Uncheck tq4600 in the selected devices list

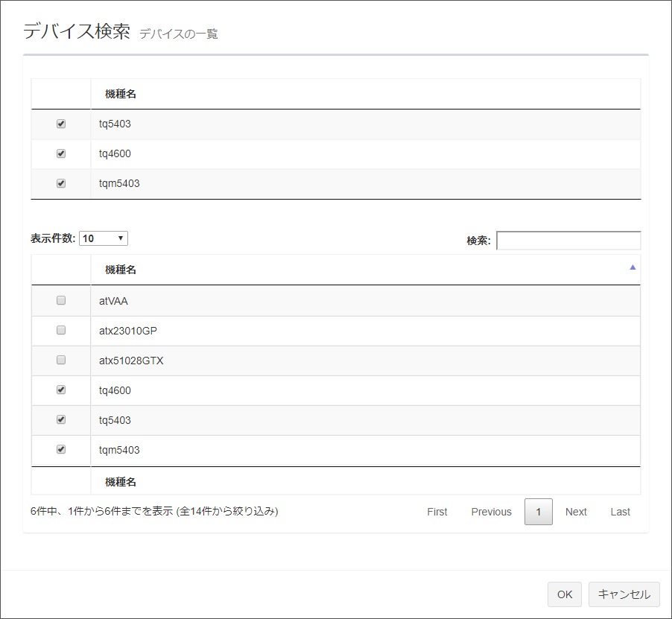point(61,153)
